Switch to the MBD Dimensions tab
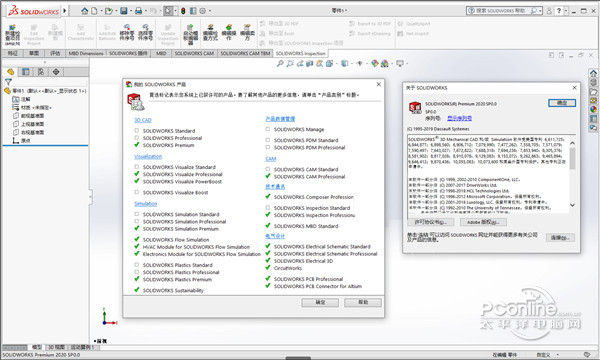The width and height of the screenshot is (600, 360). click(86, 53)
